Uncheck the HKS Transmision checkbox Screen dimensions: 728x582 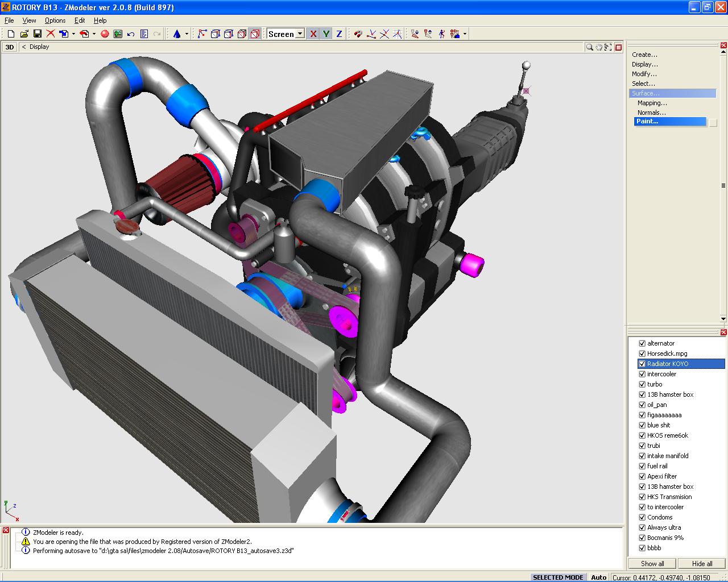(642, 497)
